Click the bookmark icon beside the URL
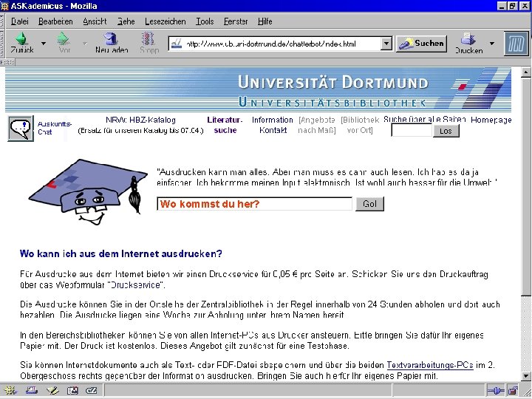Viewport: 532px width, 399px height. [177, 44]
